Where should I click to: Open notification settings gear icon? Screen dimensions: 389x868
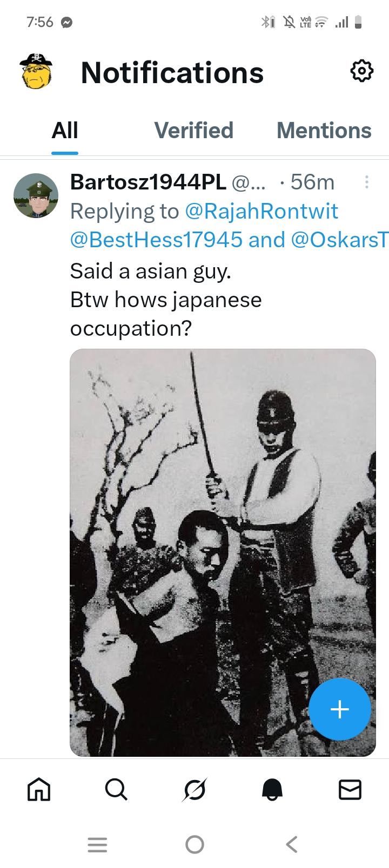[361, 71]
